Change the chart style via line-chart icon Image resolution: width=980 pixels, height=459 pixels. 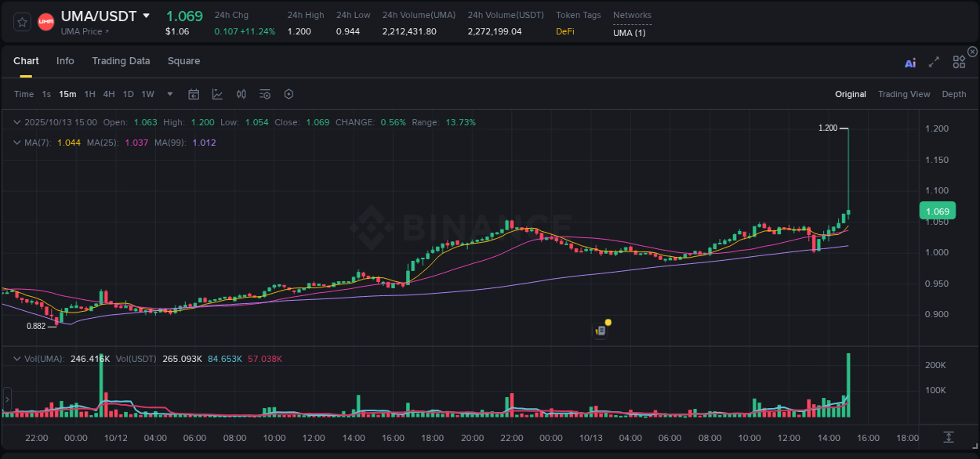coord(217,94)
